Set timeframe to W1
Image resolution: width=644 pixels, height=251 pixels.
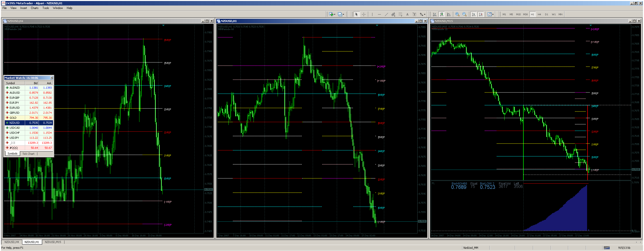coord(553,14)
